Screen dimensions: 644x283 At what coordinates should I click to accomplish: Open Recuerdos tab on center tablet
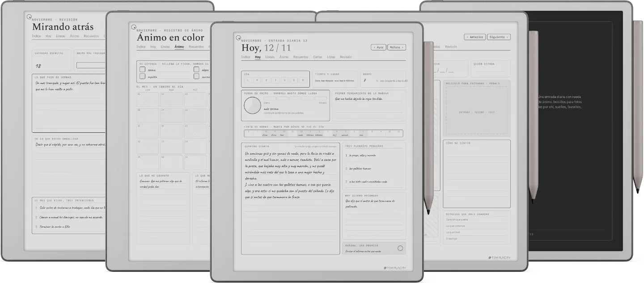click(301, 57)
